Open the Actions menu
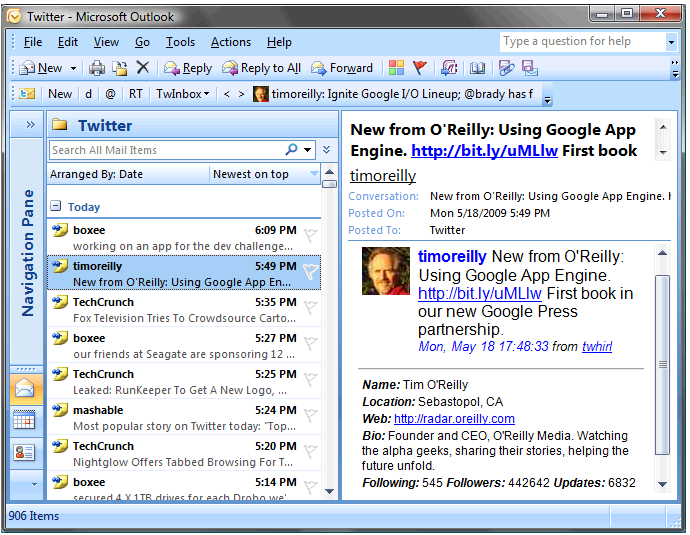The image size is (690, 535). tap(230, 42)
